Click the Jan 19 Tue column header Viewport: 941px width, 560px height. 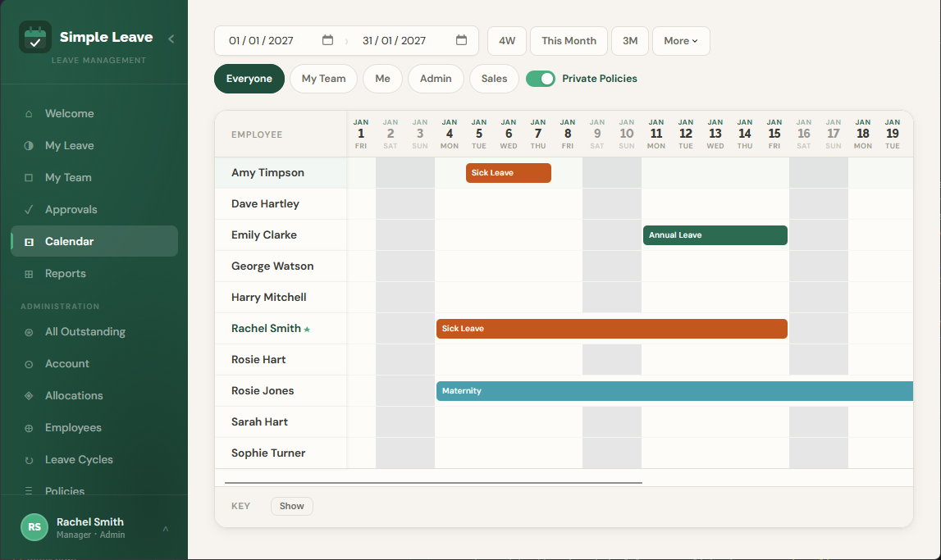[x=893, y=134]
